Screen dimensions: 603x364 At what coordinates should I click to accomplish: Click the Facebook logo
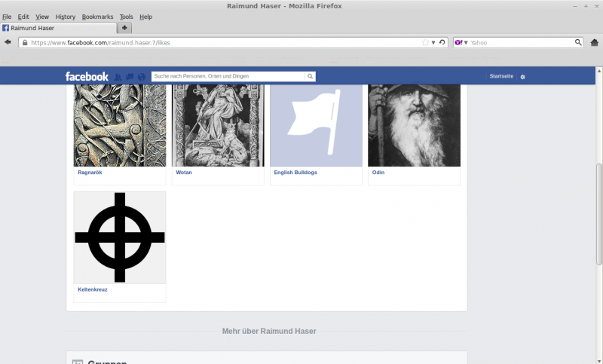point(87,76)
